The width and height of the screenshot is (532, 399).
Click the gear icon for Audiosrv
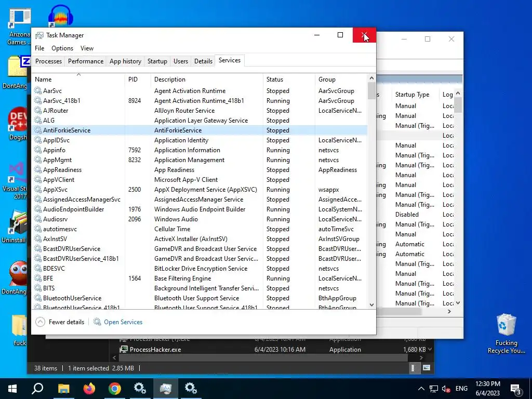coord(37,219)
